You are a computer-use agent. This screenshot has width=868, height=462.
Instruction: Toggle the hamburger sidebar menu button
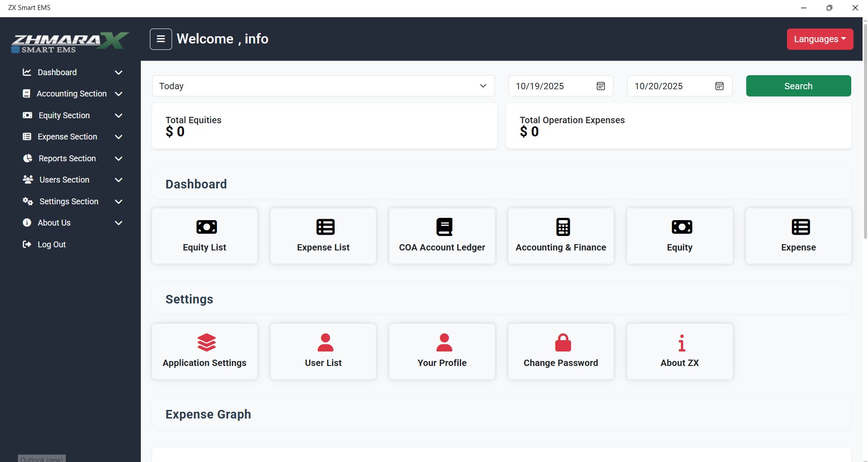coord(161,39)
